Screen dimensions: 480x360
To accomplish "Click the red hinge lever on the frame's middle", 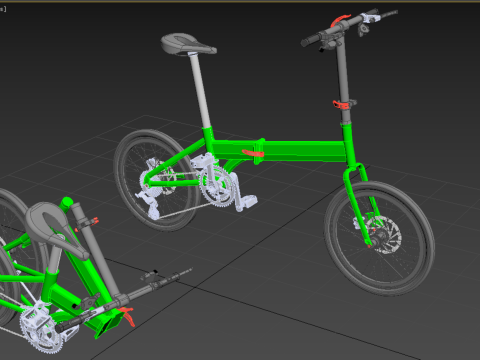I will (x=253, y=153).
